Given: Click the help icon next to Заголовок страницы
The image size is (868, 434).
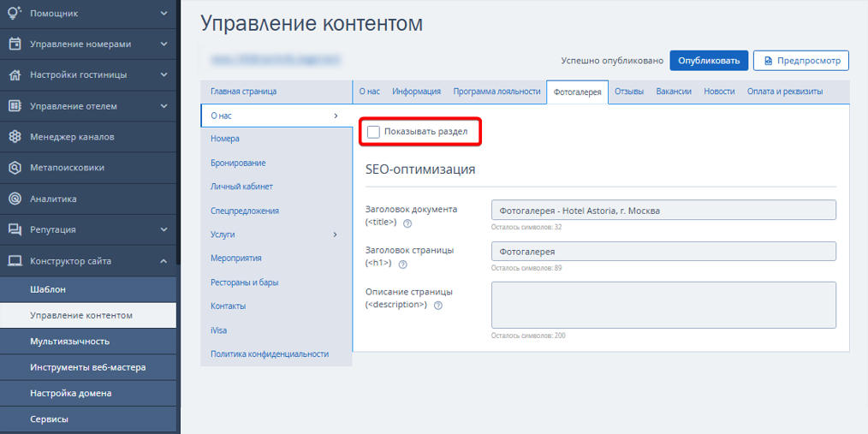Looking at the screenshot, I should (403, 265).
